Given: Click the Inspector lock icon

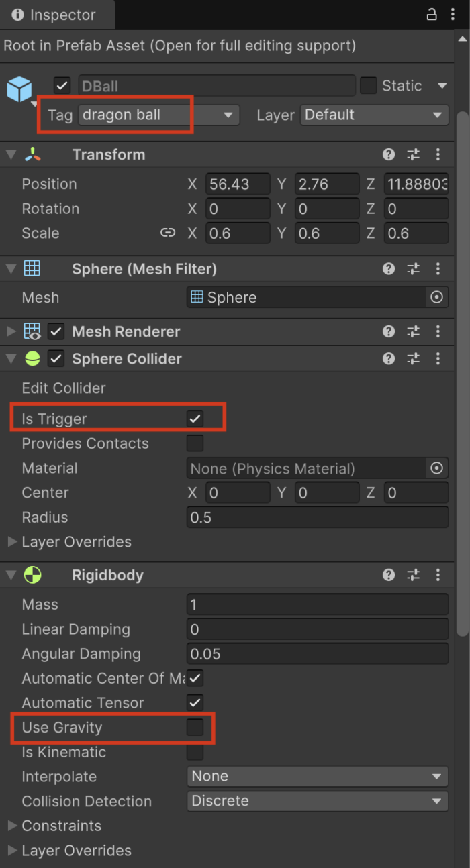Looking at the screenshot, I should [432, 14].
